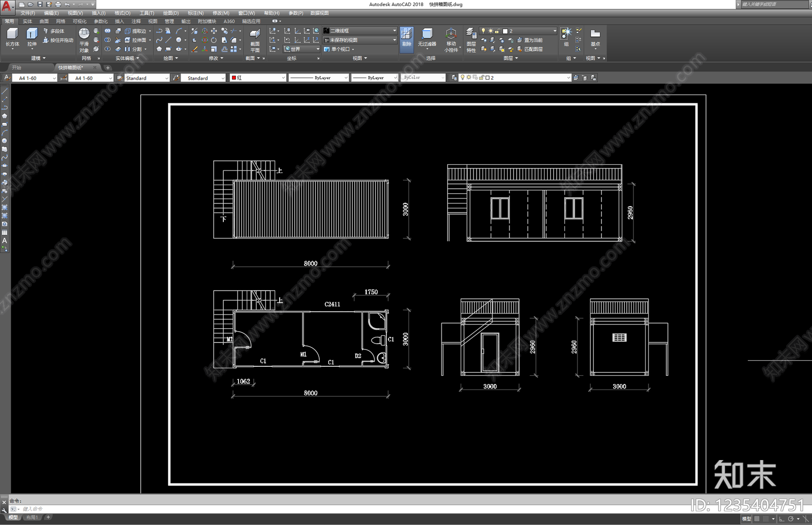Open the 文件(F) menu
The image size is (812, 525).
coord(28,13)
